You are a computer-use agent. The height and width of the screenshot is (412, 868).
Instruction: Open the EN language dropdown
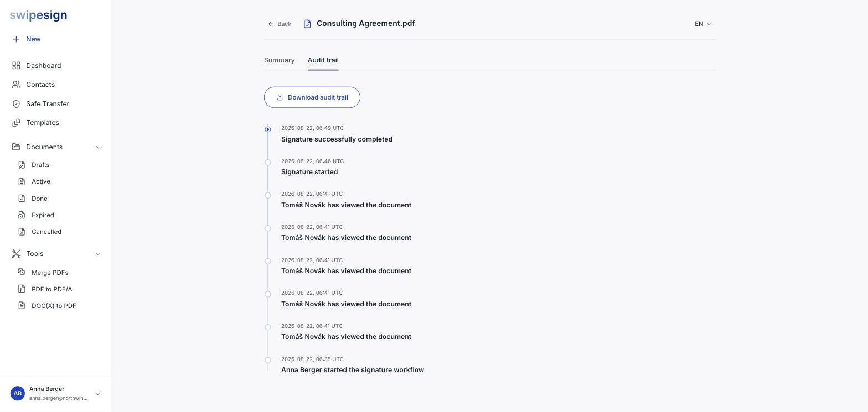(703, 24)
